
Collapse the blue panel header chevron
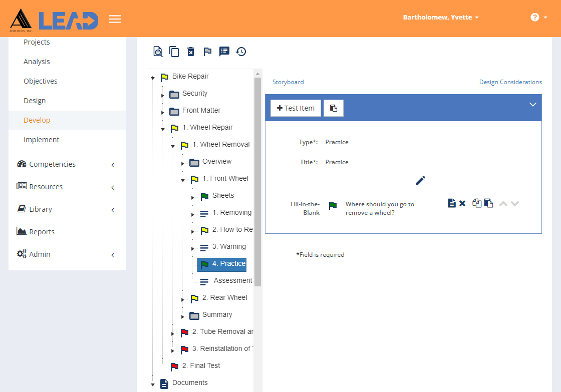point(532,105)
